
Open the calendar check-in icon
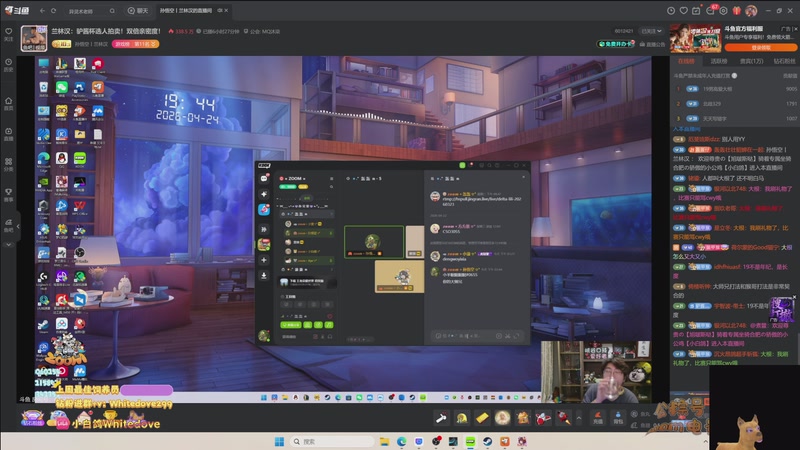(696, 11)
